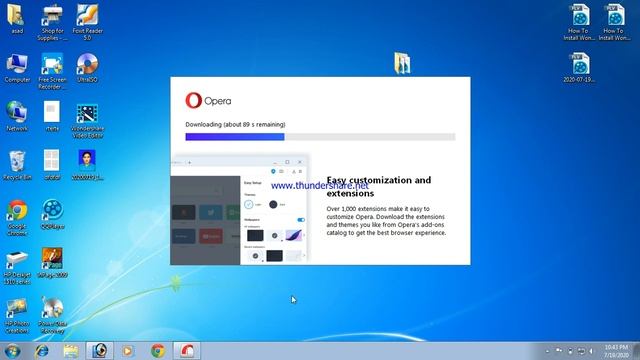Click the taskbar clock and date

coord(616,351)
